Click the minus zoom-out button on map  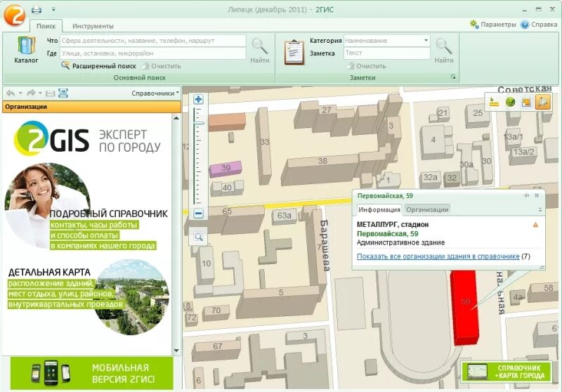pyautogui.click(x=198, y=214)
